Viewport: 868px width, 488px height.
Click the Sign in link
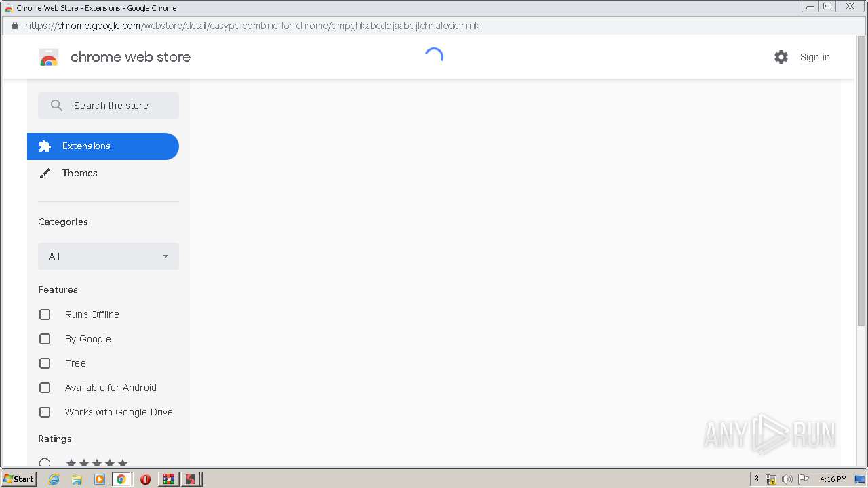(x=814, y=57)
